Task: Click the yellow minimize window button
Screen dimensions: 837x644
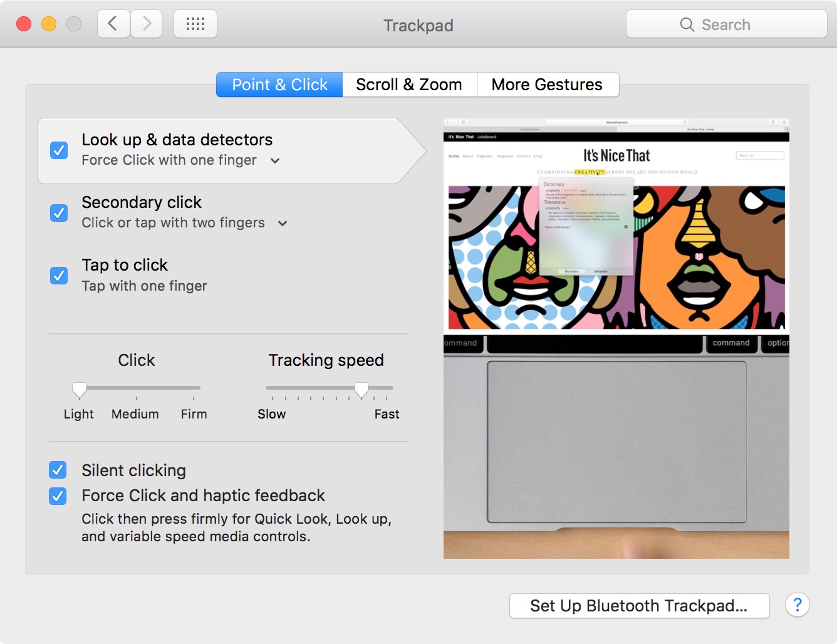Action: pyautogui.click(x=49, y=24)
